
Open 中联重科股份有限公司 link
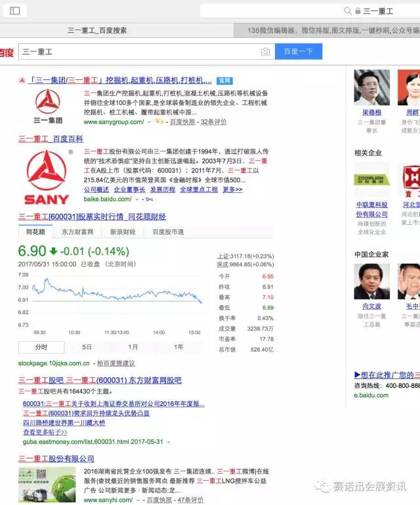click(x=371, y=209)
